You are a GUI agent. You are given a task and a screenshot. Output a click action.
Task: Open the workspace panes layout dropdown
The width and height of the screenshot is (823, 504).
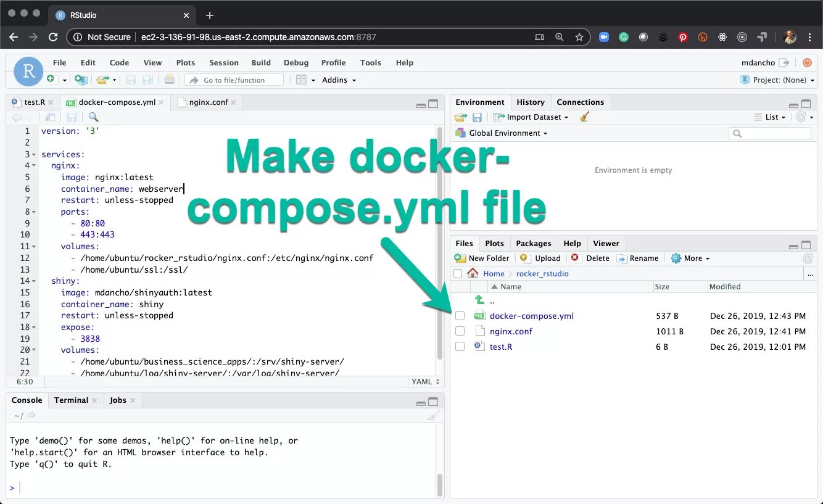tap(306, 80)
